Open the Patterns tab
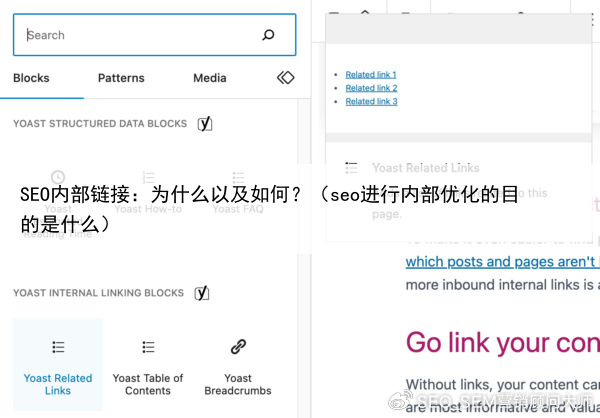Image resolution: width=600 pixels, height=418 pixels. point(121,78)
